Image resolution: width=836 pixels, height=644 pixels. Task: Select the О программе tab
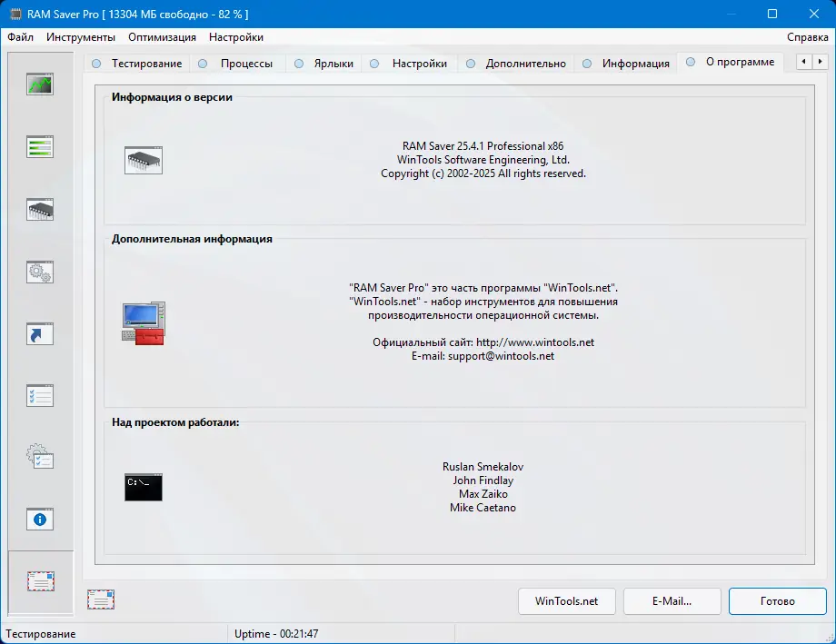[x=731, y=62]
